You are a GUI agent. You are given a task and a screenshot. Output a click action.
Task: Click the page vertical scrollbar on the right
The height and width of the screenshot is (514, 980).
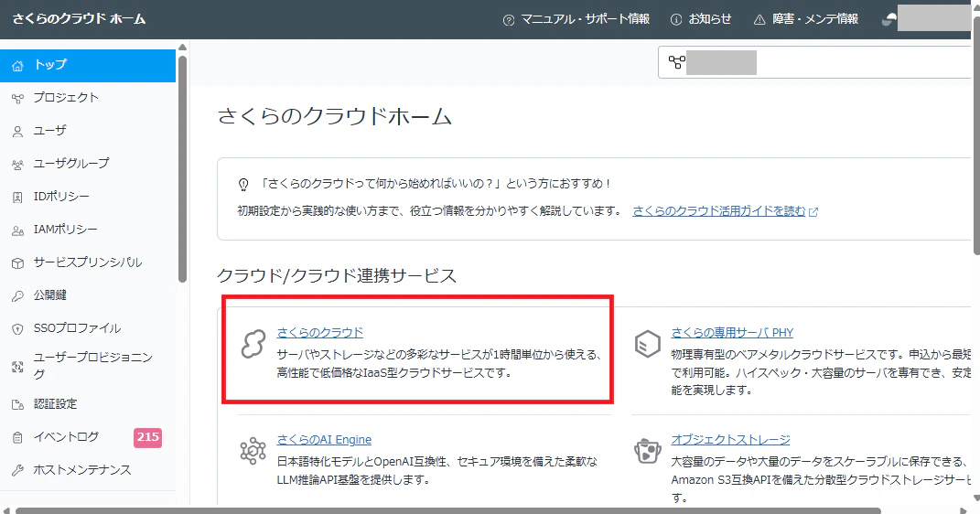pyautogui.click(x=976, y=134)
